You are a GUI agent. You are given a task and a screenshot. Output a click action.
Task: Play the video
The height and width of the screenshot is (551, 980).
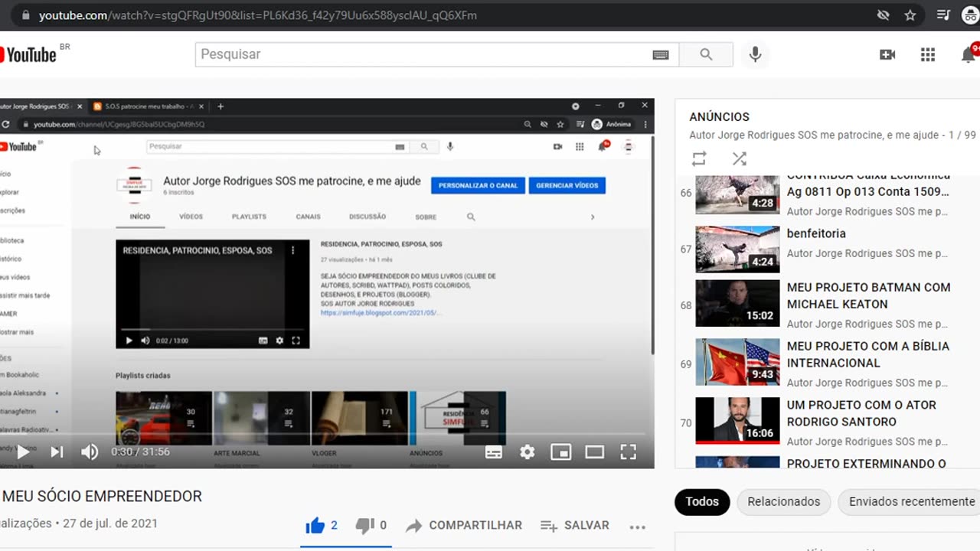pos(23,452)
